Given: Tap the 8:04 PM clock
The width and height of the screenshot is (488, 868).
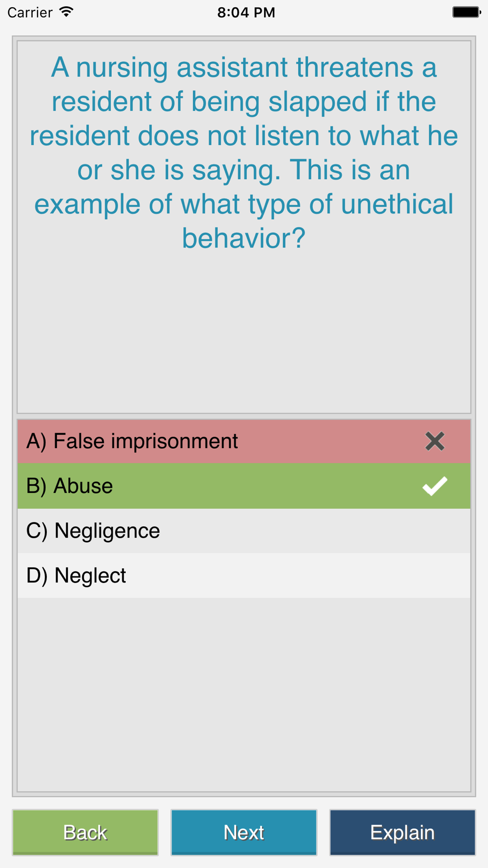Looking at the screenshot, I should 246,12.
